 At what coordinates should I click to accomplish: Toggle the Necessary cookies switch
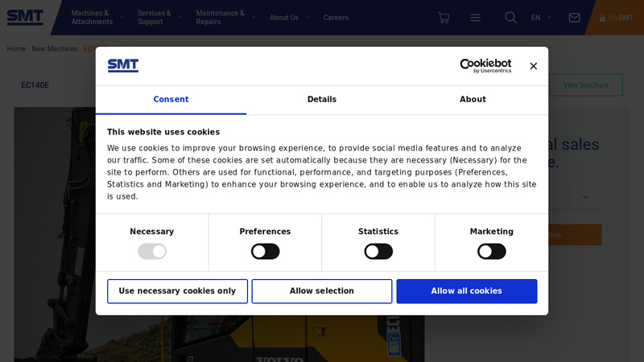pos(152,251)
